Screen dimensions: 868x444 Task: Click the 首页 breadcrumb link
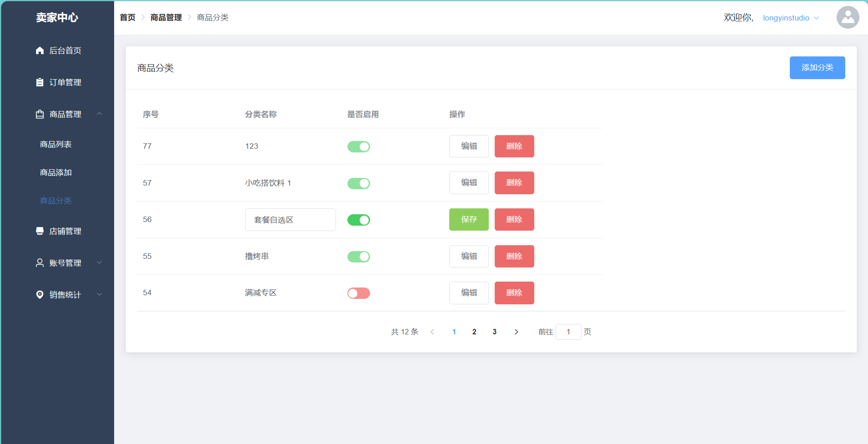[x=127, y=17]
